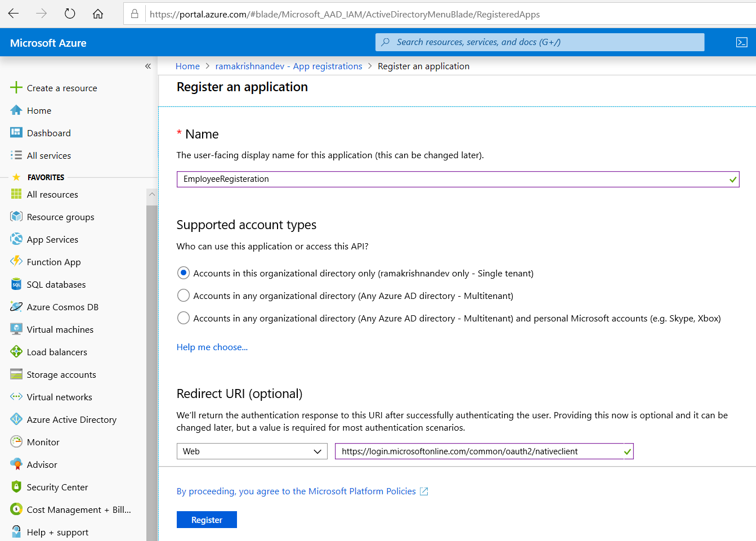
Task: Select Multitenant and personal Microsoft accounts option
Action: [184, 318]
